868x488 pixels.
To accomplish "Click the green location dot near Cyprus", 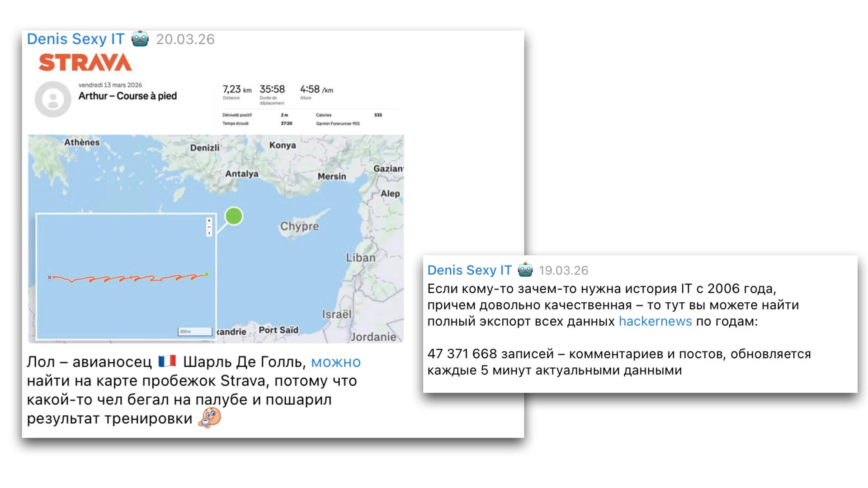I will 234,216.
